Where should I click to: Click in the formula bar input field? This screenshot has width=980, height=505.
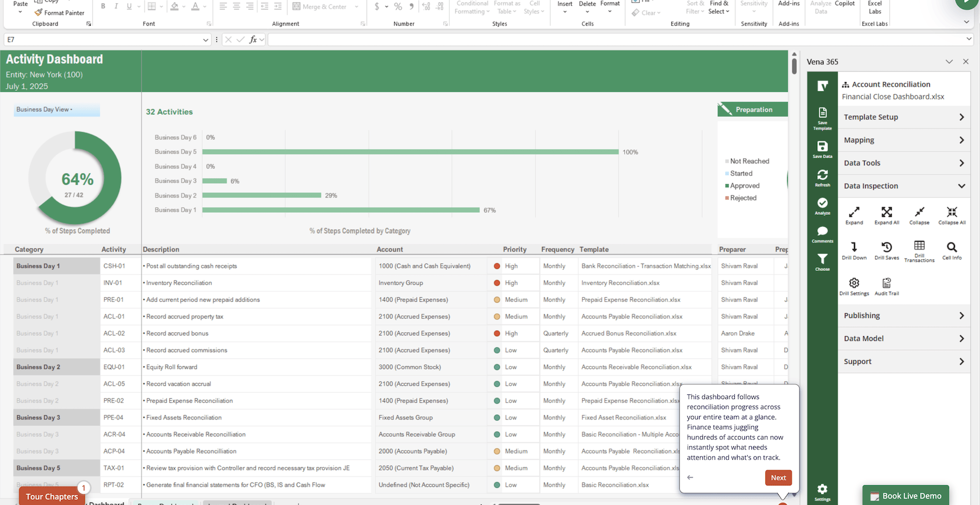[x=614, y=40]
